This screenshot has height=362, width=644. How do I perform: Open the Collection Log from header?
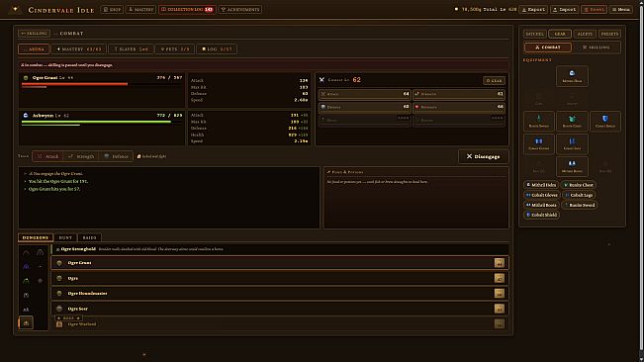tap(187, 9)
